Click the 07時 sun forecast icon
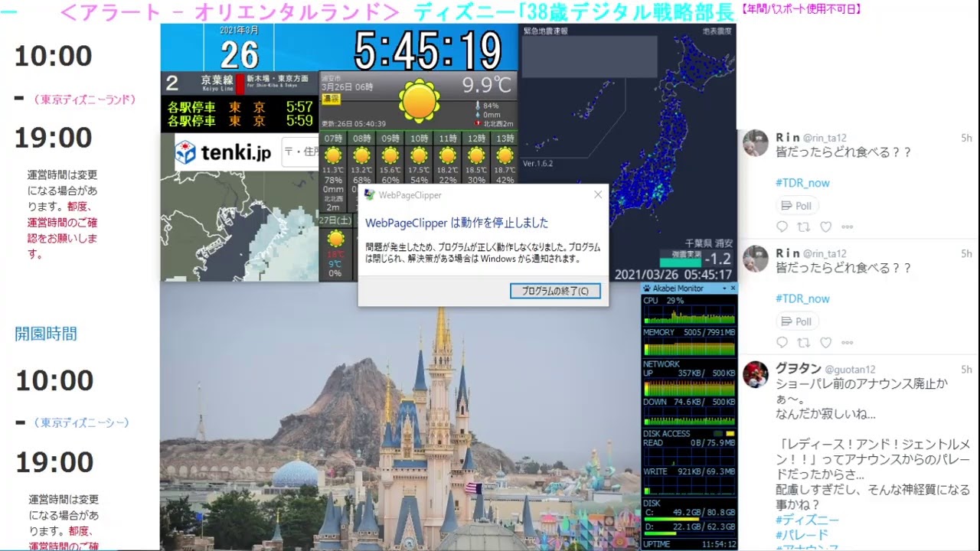 [x=333, y=156]
